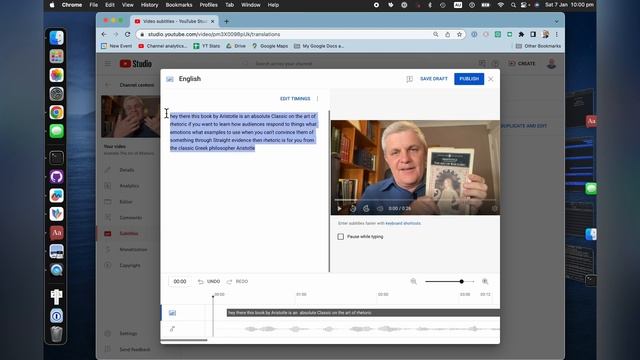The image size is (640, 360).
Task: Skip the video preview forward 10 seconds
Action: [x=366, y=209]
